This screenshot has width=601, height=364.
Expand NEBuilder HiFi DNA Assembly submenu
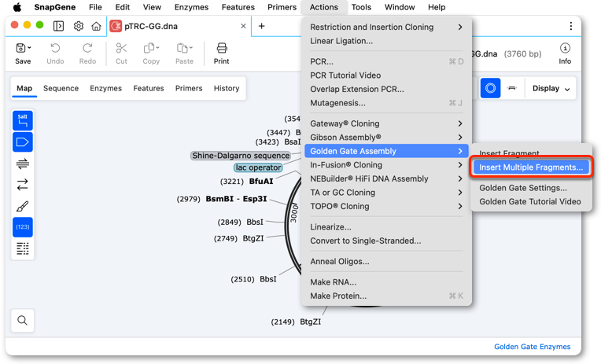[386, 178]
